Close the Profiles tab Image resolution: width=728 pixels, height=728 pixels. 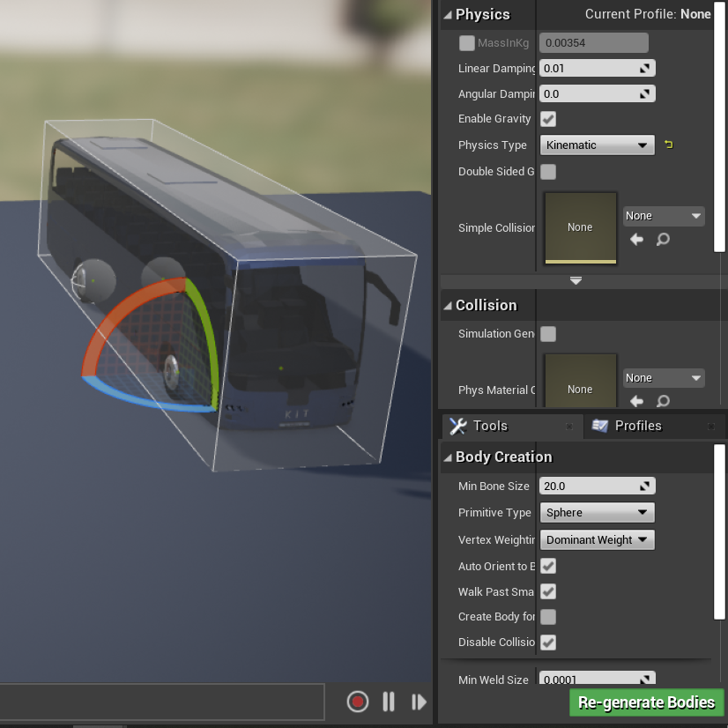point(711,427)
